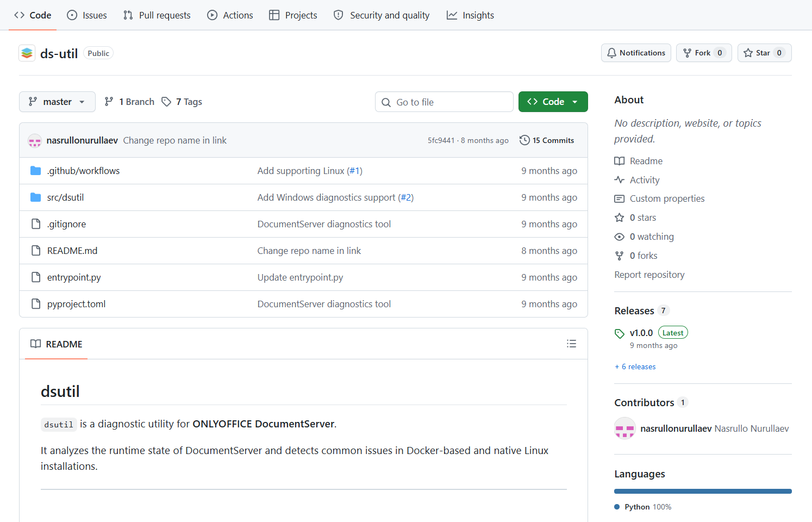The height and width of the screenshot is (522, 812).
Task: Expand the master branch dropdown
Action: 57,102
